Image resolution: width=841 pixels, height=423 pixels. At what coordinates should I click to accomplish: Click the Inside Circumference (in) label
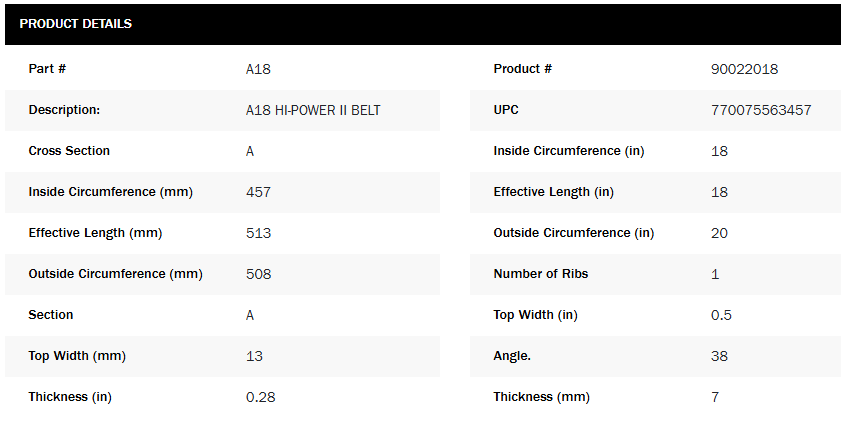point(568,151)
